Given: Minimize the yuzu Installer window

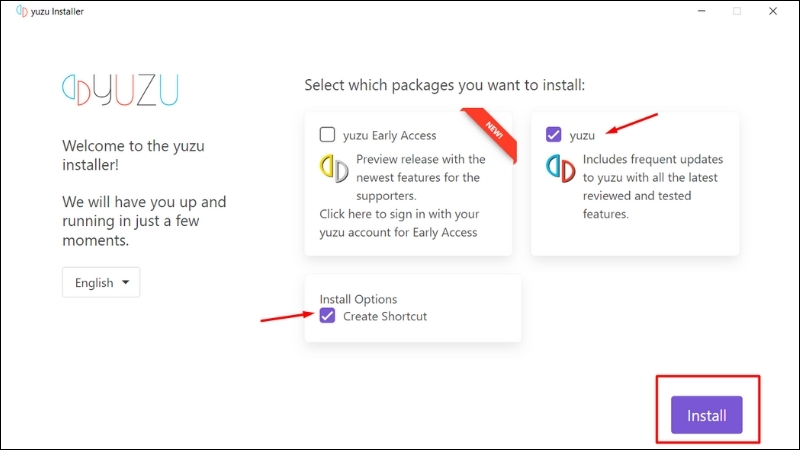Looking at the screenshot, I should (x=702, y=11).
